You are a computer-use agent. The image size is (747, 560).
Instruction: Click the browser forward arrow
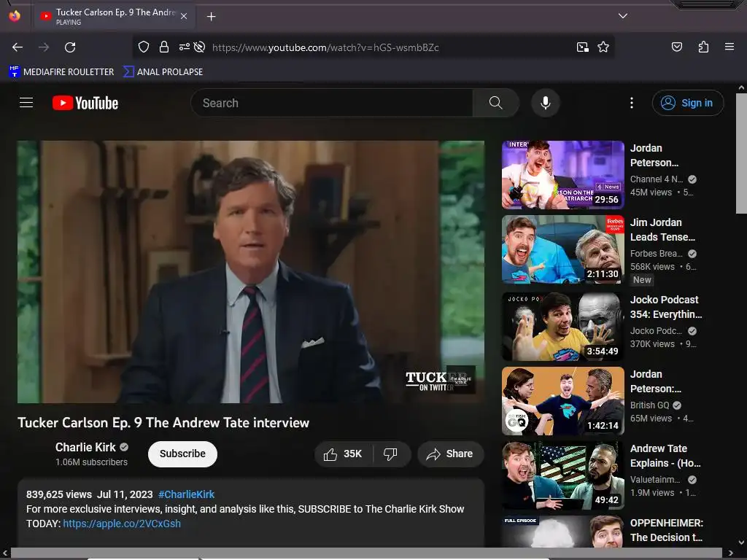pyautogui.click(x=44, y=47)
